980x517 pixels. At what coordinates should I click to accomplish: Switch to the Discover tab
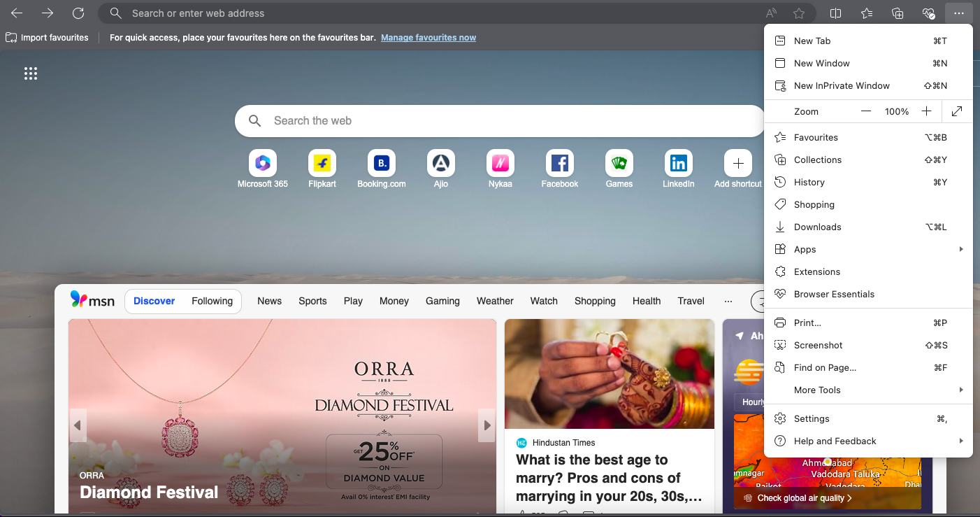[x=154, y=301]
